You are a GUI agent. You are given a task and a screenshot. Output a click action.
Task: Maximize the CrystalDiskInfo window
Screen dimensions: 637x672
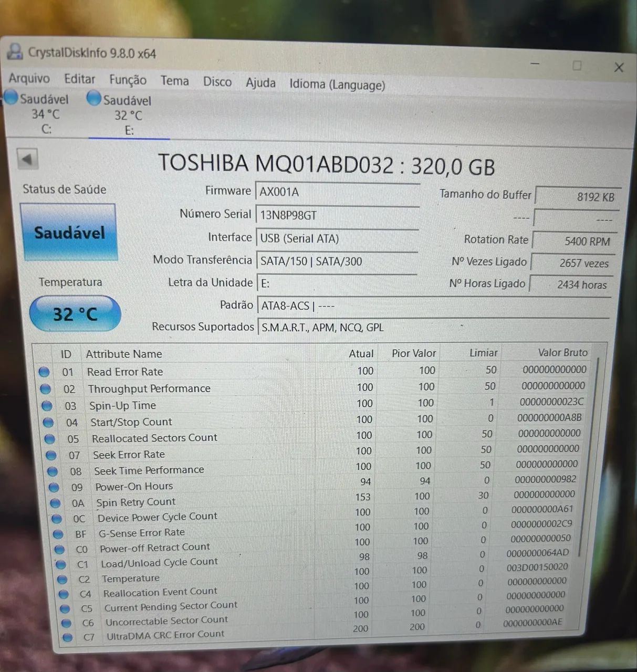(x=577, y=66)
